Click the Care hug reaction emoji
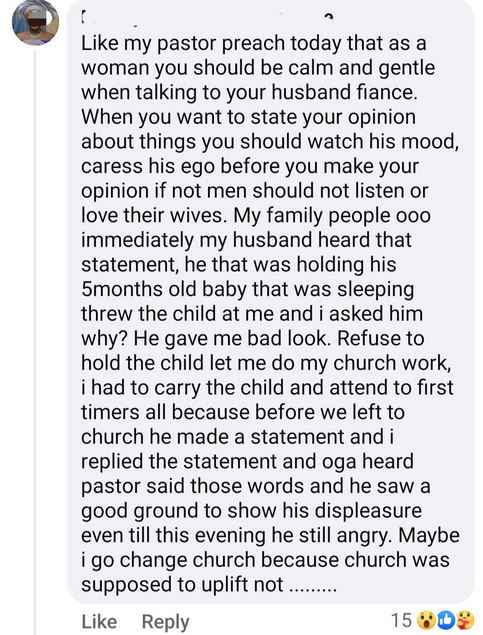Screen dimensions: 483x635 click(466, 620)
